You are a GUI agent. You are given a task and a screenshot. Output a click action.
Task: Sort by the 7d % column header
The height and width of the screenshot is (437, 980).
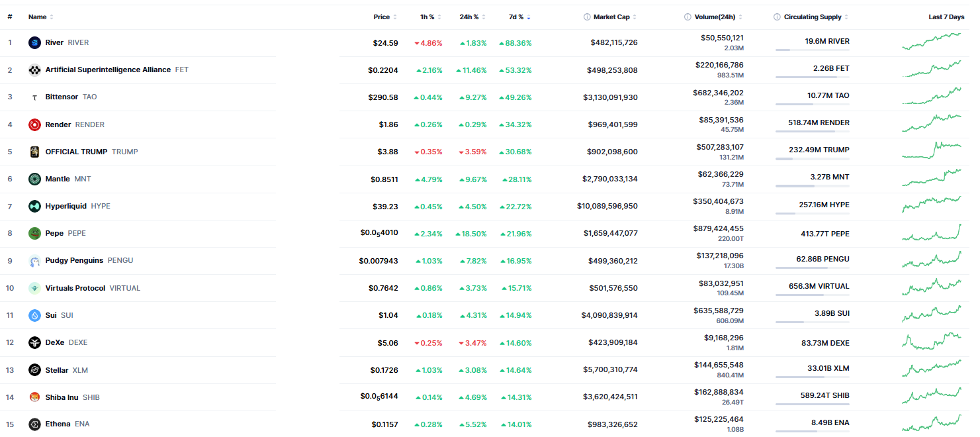[516, 17]
